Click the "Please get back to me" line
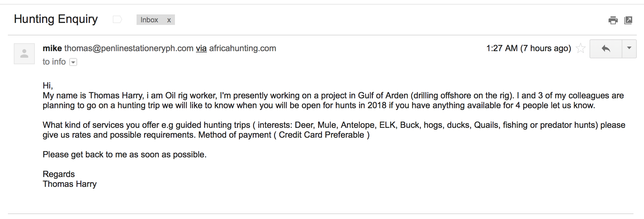The image size is (644, 219). 125,154
